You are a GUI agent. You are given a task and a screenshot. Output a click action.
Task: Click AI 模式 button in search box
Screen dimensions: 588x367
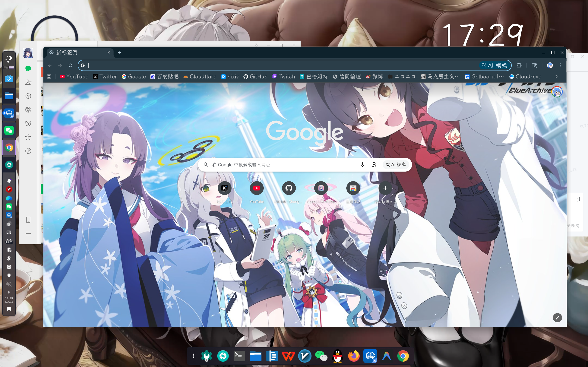tap(396, 164)
